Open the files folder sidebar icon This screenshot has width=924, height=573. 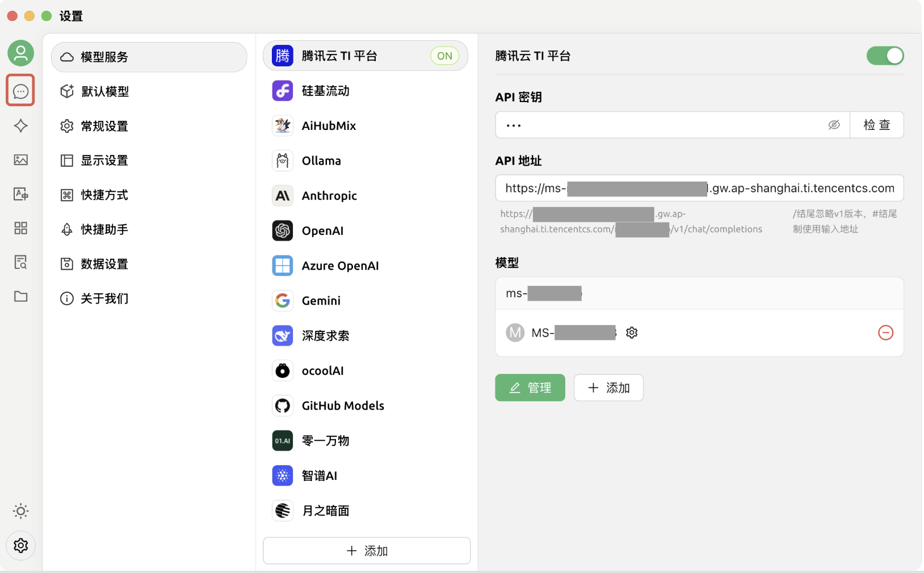[20, 296]
